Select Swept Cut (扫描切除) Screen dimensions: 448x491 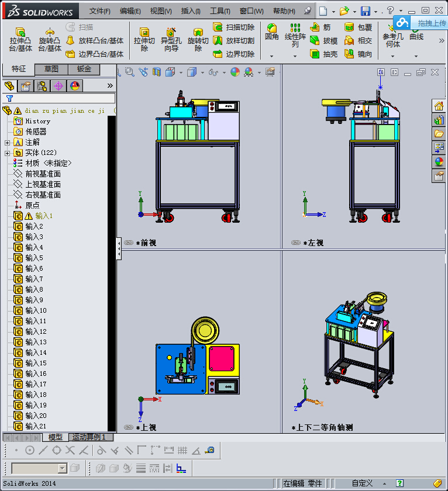(x=234, y=27)
